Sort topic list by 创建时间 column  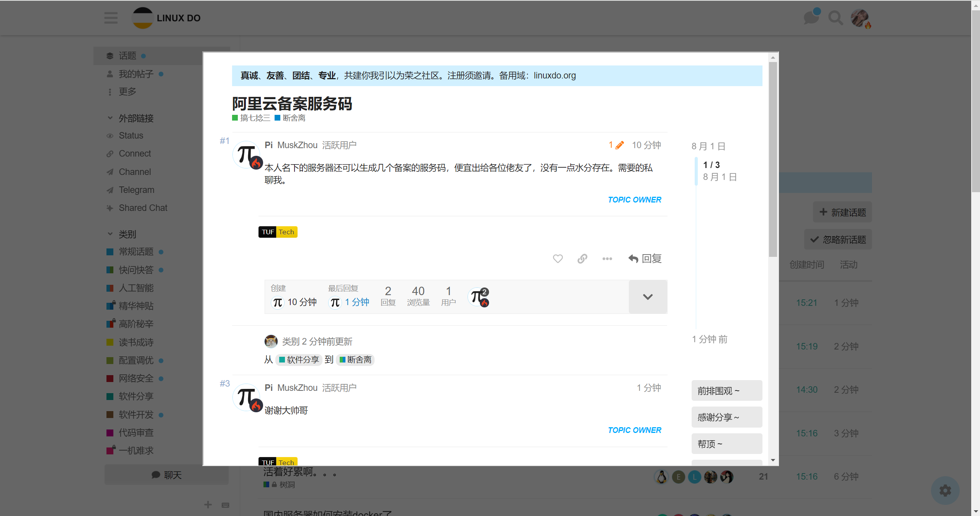(807, 265)
